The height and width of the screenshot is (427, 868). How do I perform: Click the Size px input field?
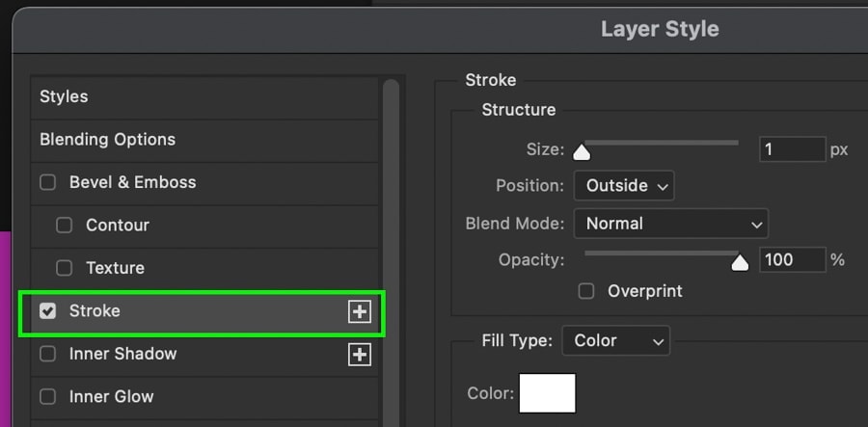pyautogui.click(x=792, y=149)
